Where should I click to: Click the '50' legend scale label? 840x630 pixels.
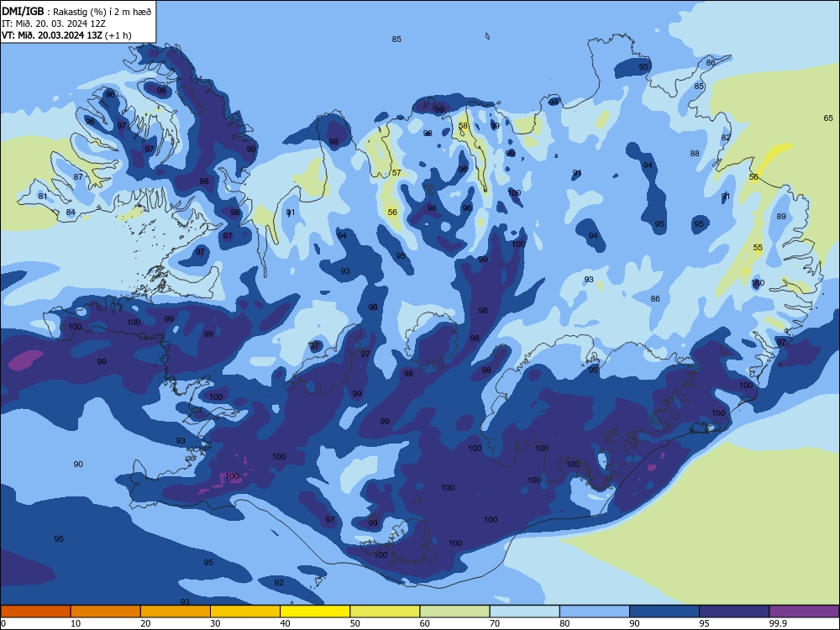coord(354,623)
